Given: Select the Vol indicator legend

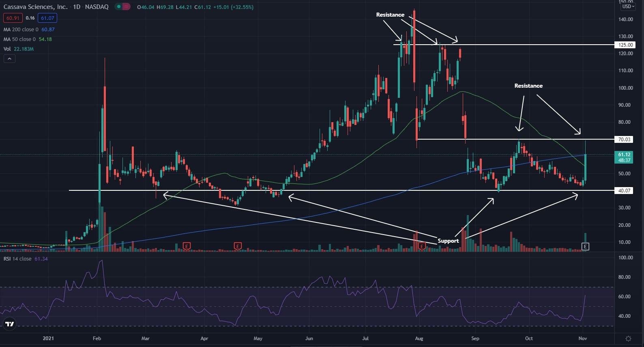Looking at the screenshot, I should [x=7, y=49].
